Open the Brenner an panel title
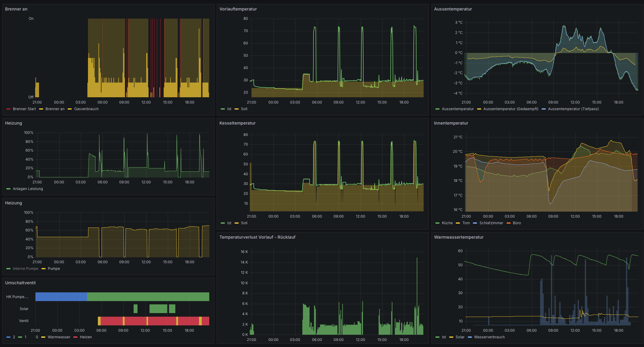The image size is (644, 347). (x=16, y=9)
